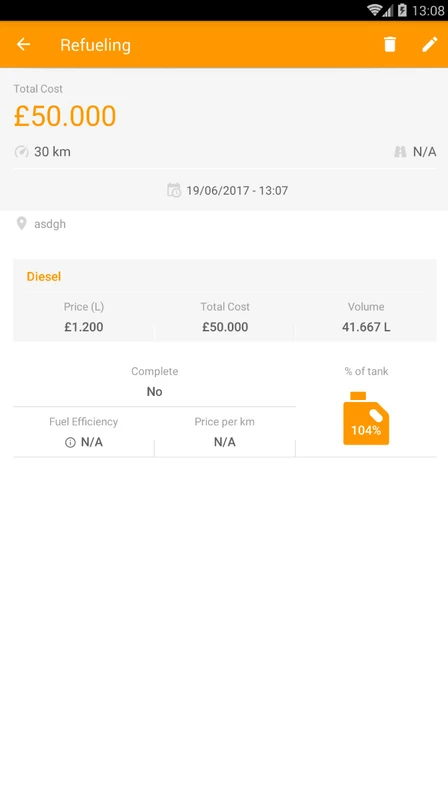The image size is (448, 800).
Task: Tap the WiFi status icon
Action: [x=375, y=10]
